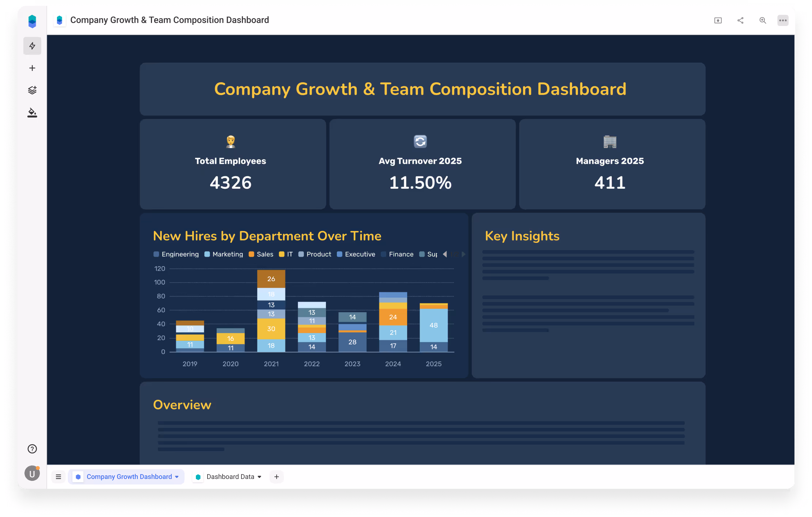Viewport: 812px width, 517px height.
Task: Click the plus icon in left sidebar
Action: 32,68
